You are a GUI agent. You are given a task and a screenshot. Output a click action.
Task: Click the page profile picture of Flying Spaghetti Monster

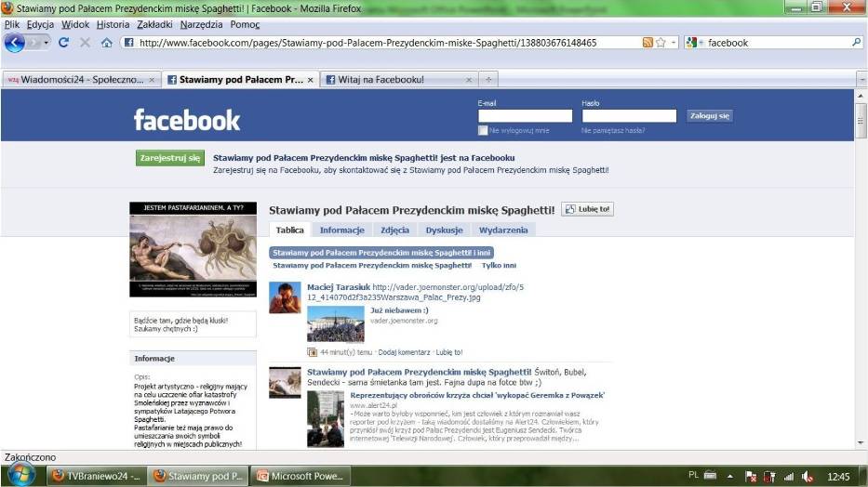click(x=194, y=249)
